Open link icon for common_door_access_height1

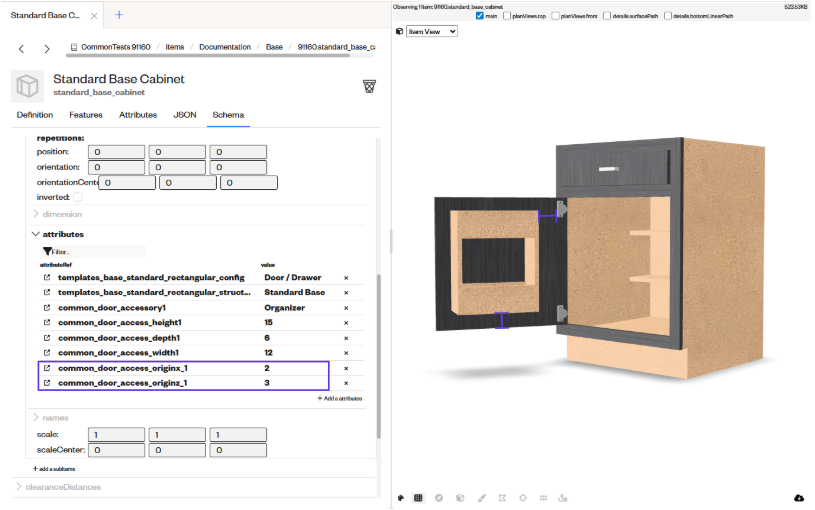[x=47, y=323]
